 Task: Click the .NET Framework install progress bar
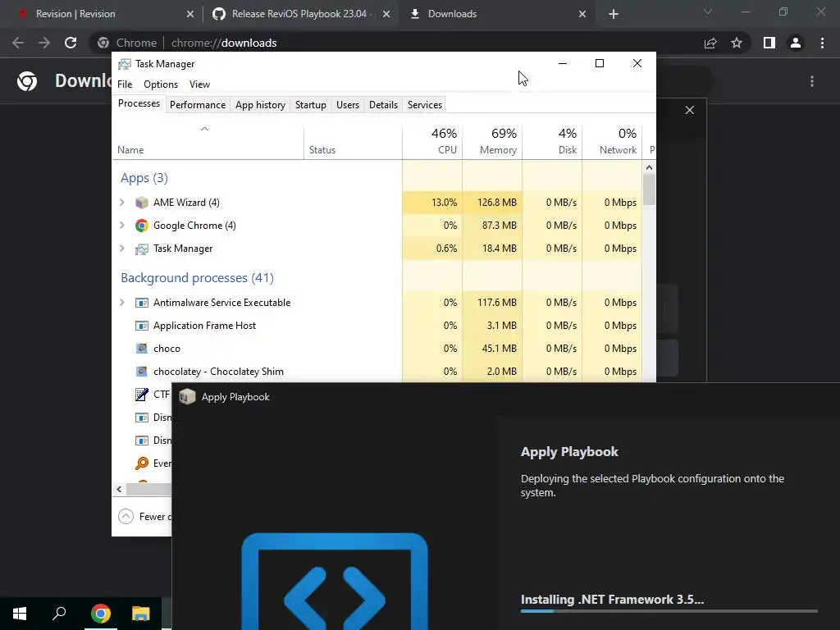pyautogui.click(x=669, y=610)
